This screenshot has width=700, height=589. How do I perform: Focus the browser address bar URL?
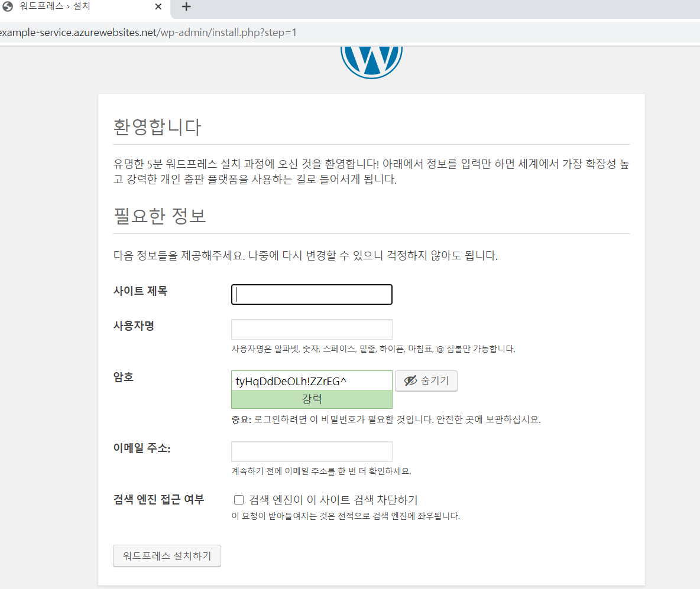point(148,32)
